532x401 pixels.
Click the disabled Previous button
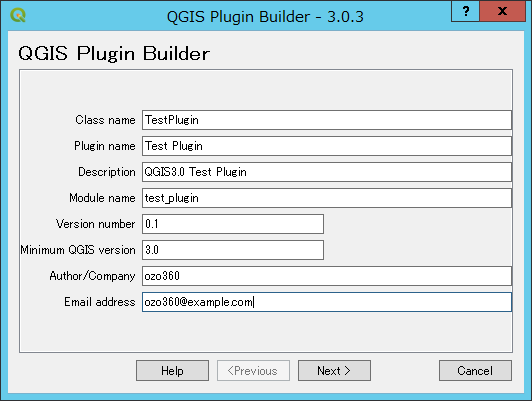pyautogui.click(x=253, y=370)
